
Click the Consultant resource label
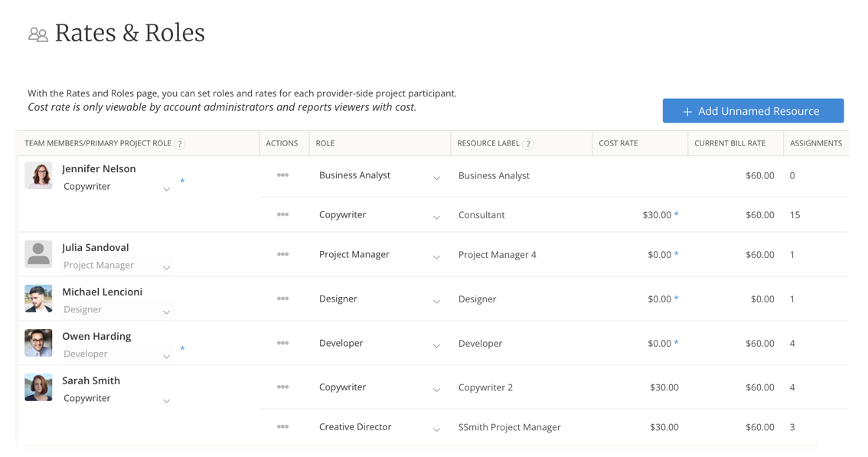481,215
